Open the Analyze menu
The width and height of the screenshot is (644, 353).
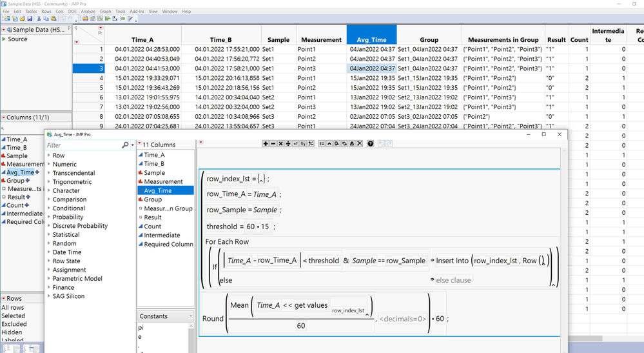pos(88,12)
